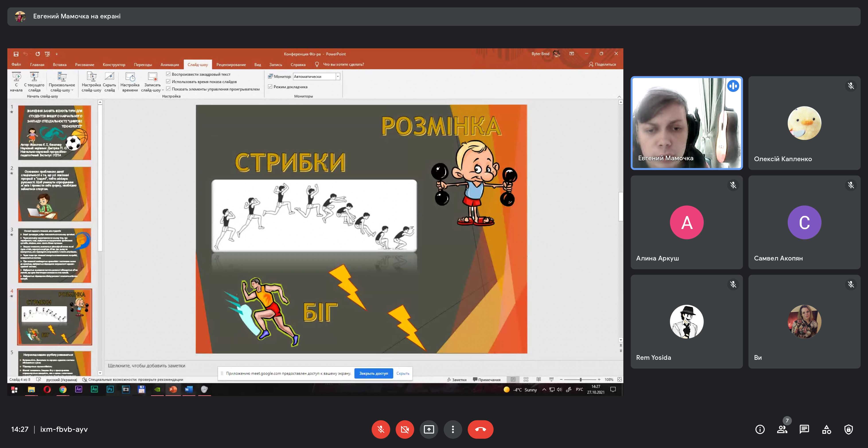
Task: Open the Вставка ribbon tab
Action: tap(60, 64)
